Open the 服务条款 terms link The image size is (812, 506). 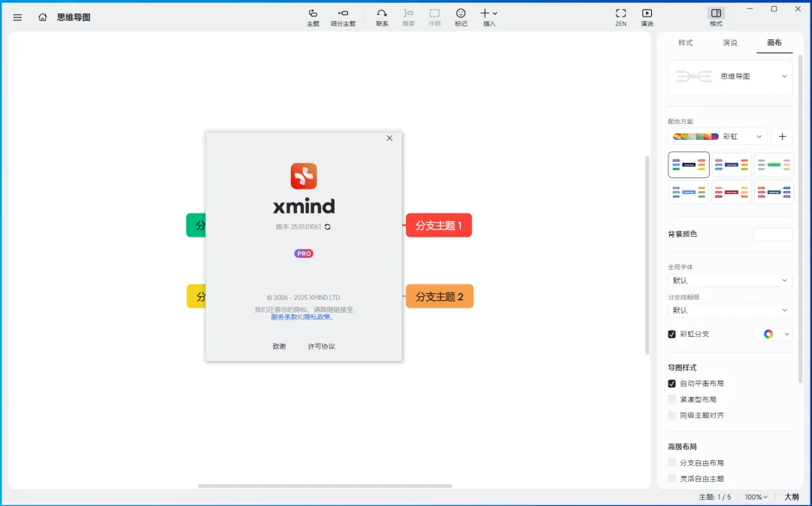coord(283,317)
